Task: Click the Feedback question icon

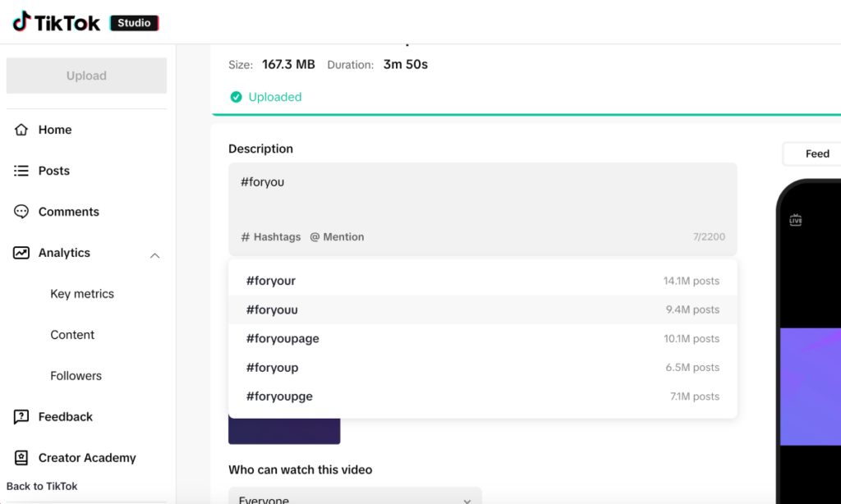Action: click(21, 417)
